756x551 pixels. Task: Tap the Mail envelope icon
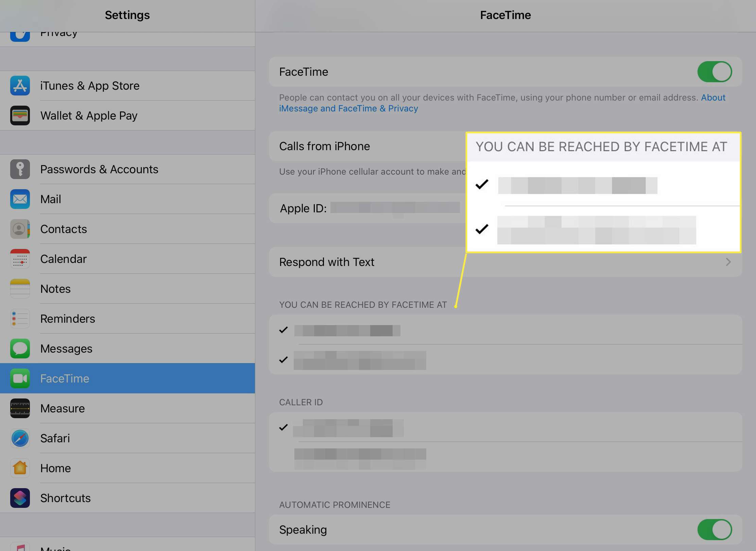click(x=20, y=199)
